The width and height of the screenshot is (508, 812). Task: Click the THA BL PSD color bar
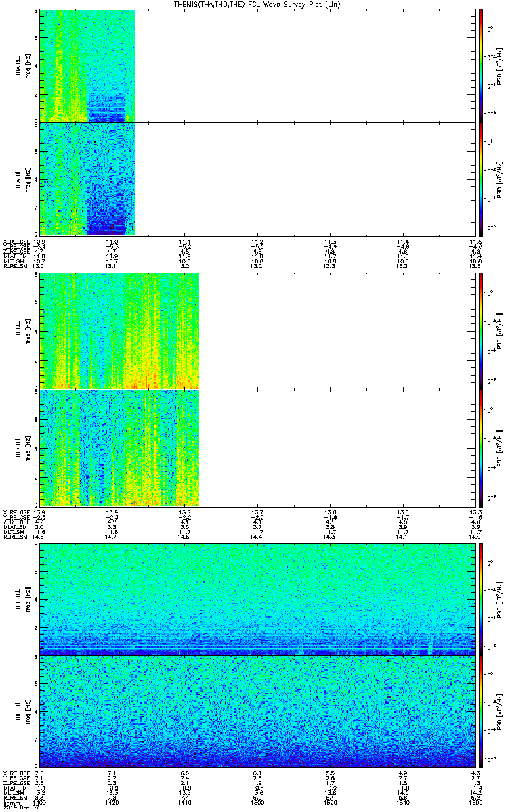tap(482, 66)
